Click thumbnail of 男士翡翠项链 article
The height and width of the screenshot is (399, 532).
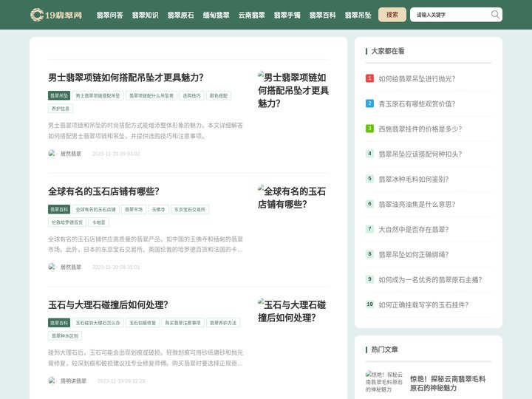point(293,90)
